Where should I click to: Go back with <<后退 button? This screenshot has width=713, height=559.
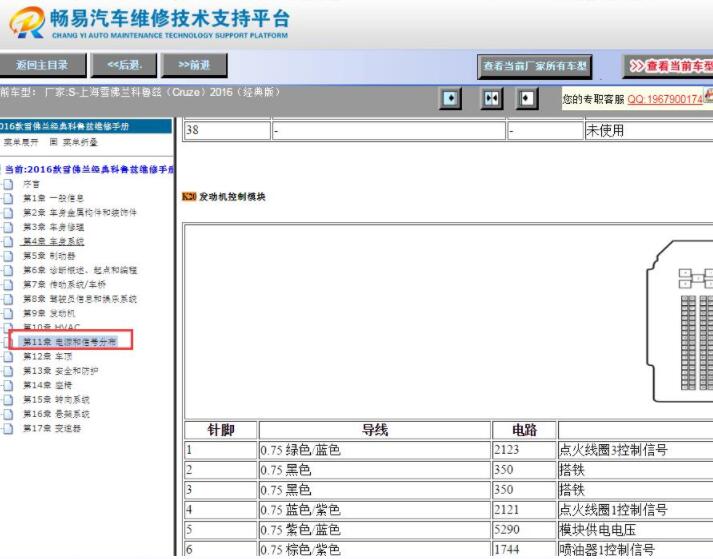click(x=125, y=65)
